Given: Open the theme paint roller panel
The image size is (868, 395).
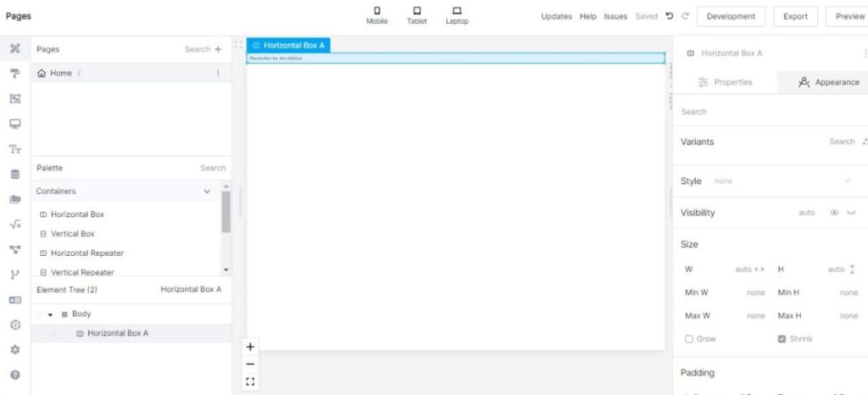Looking at the screenshot, I should point(14,74).
